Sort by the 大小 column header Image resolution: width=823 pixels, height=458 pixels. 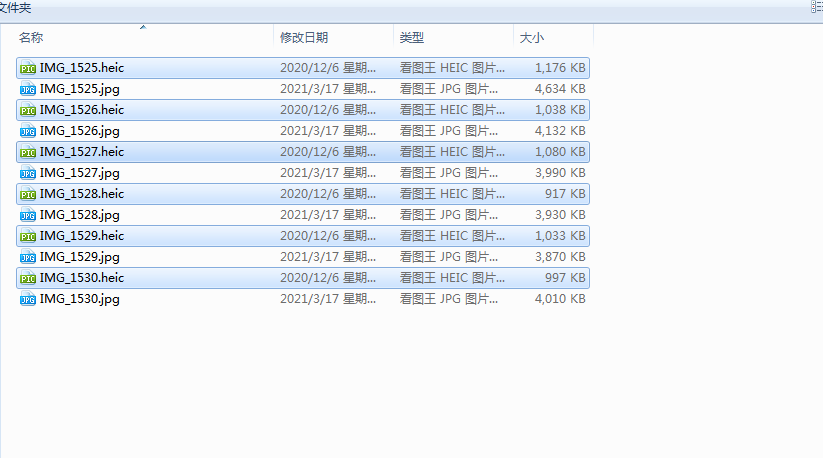[532, 38]
